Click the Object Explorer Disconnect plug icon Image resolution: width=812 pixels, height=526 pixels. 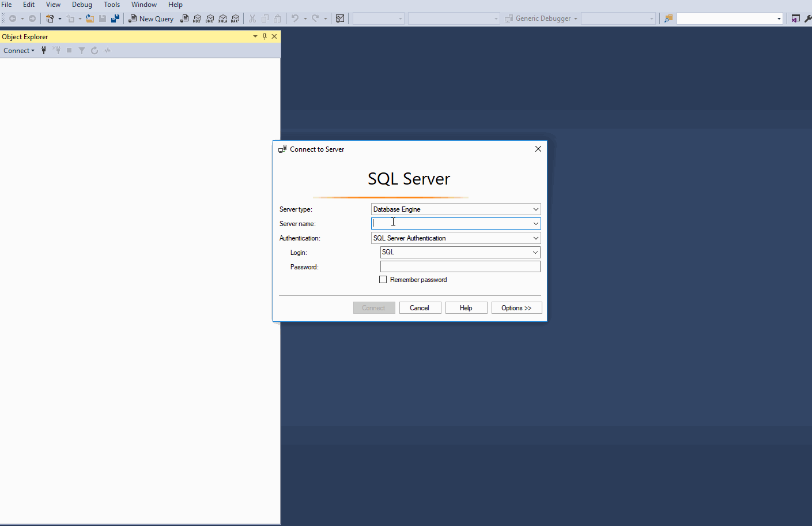tap(56, 50)
